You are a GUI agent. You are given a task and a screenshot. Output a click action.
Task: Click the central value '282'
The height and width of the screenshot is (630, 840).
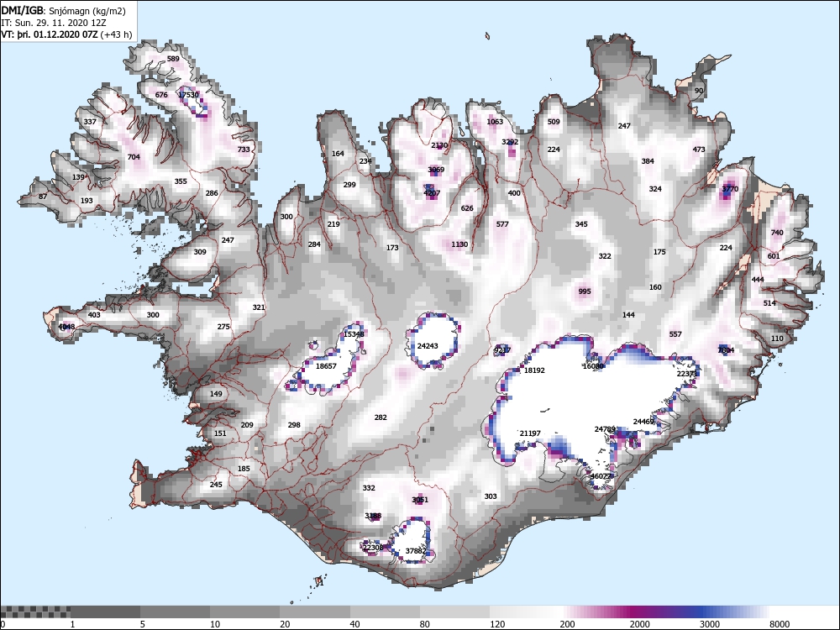(x=381, y=417)
